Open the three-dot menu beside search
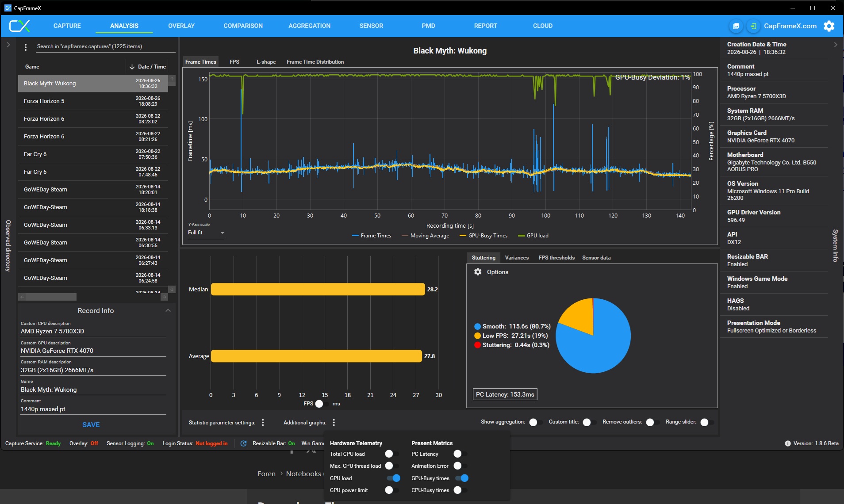Image resolution: width=844 pixels, height=504 pixels. 26,47
